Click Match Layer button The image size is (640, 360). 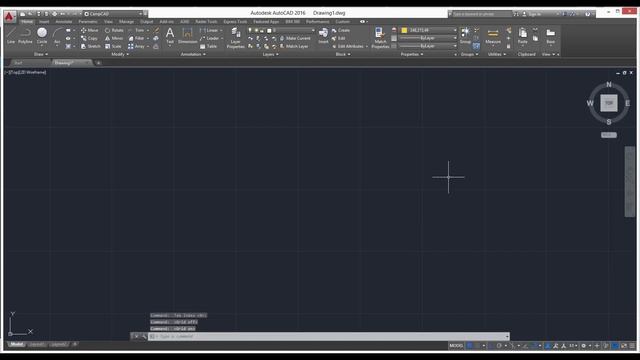coord(294,47)
